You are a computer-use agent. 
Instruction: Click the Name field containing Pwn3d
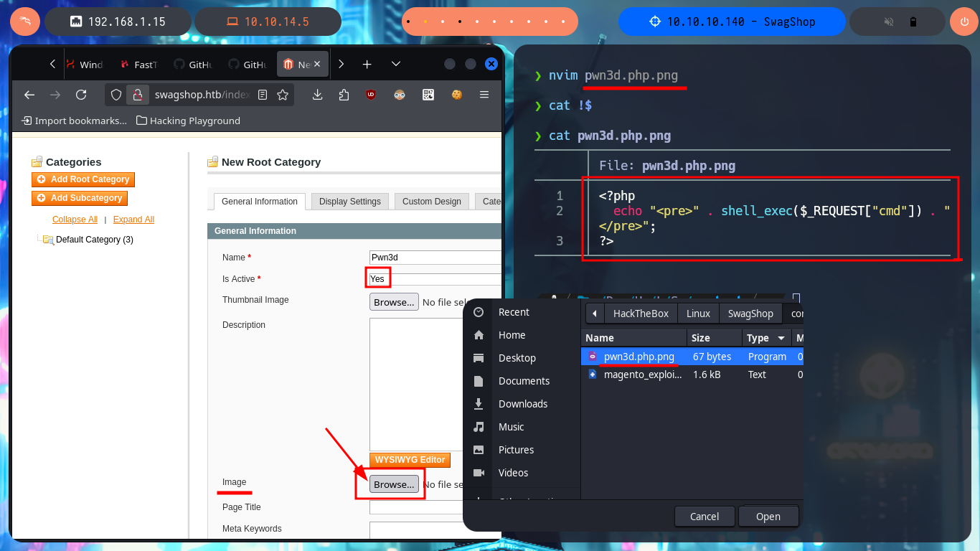435,257
